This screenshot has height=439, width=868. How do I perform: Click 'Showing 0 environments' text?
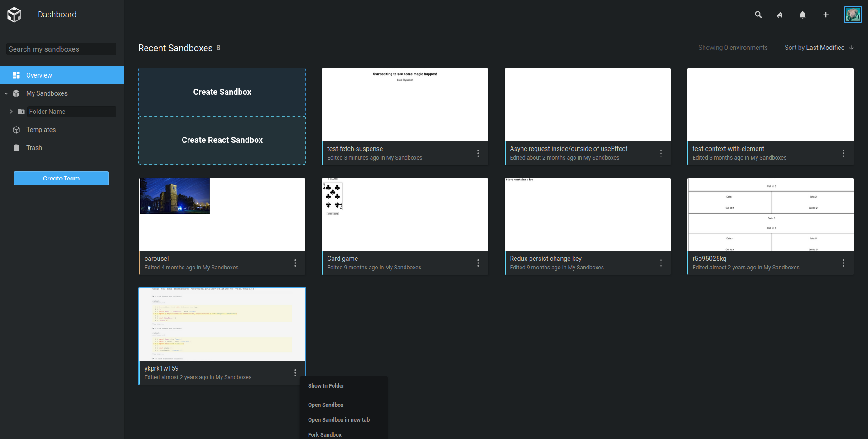tap(733, 48)
